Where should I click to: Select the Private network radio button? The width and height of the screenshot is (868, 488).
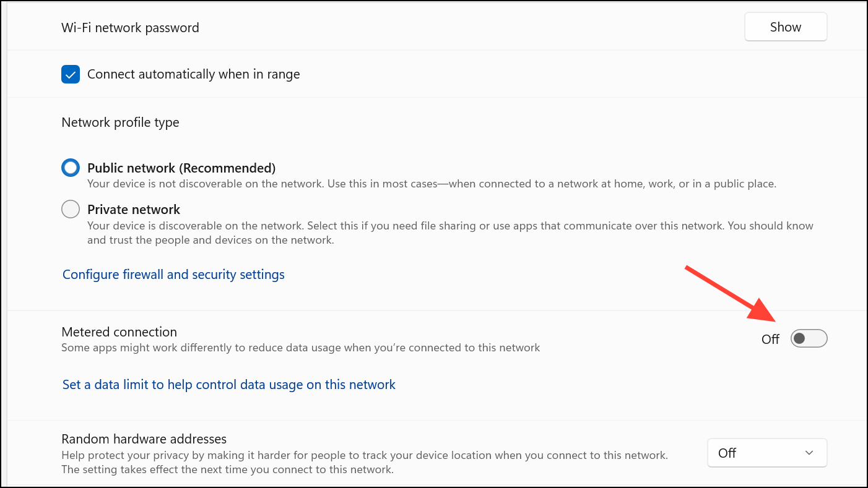tap(71, 209)
